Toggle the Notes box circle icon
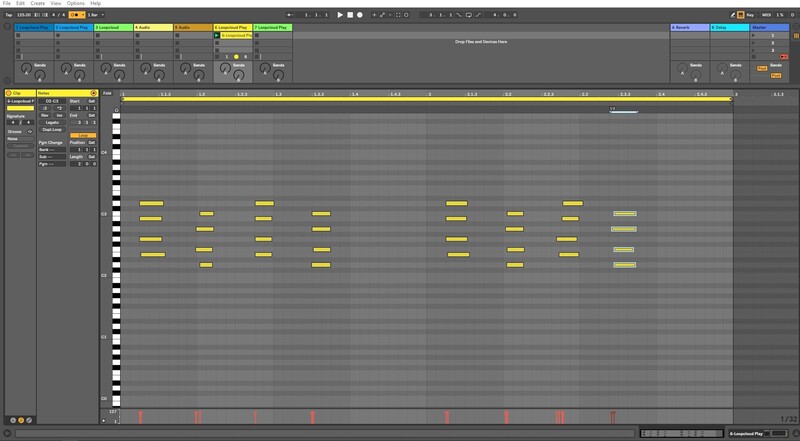The width and height of the screenshot is (800, 441). point(93,93)
